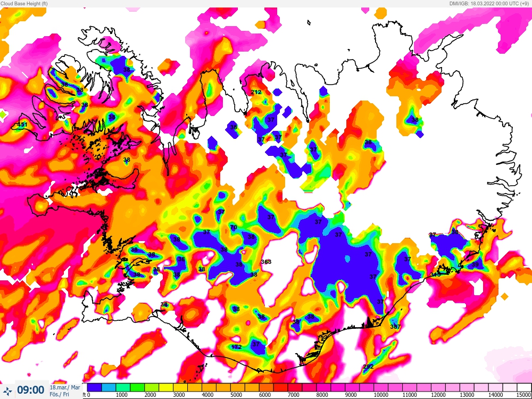Click the '10000' legend scale label
The image size is (532, 399).
click(381, 395)
